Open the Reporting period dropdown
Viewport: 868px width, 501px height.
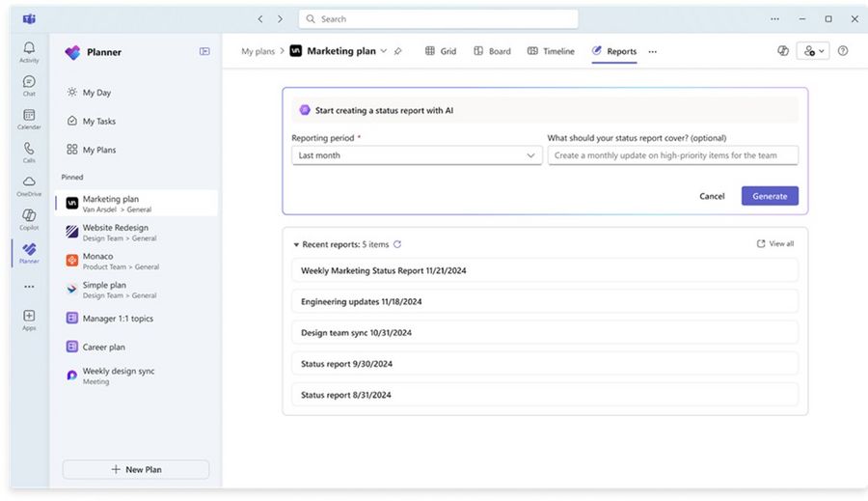pyautogui.click(x=417, y=155)
